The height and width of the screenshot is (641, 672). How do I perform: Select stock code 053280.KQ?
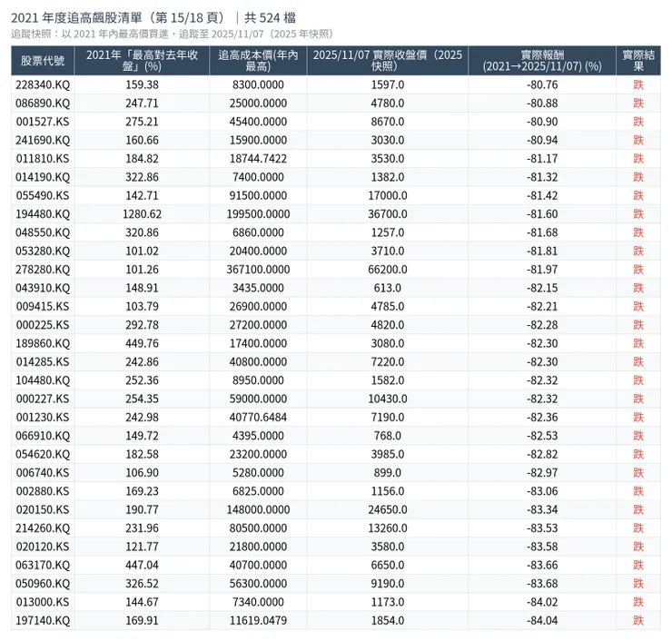43,251
